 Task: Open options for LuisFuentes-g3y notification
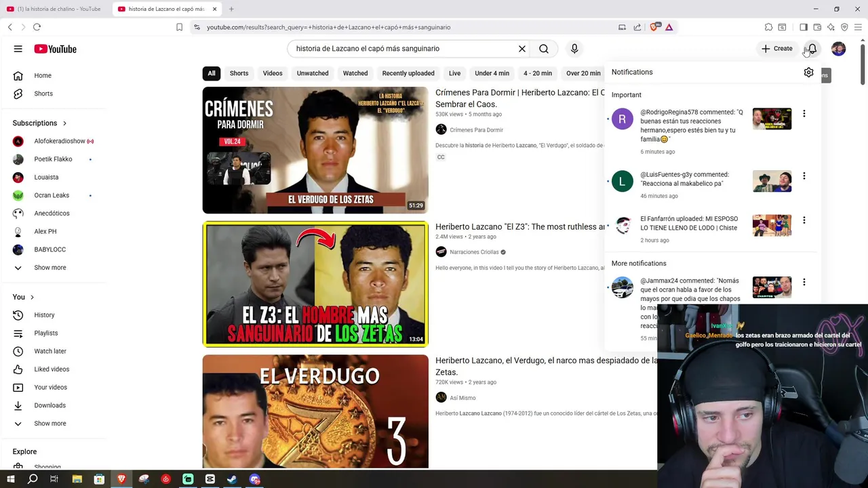coord(804,176)
